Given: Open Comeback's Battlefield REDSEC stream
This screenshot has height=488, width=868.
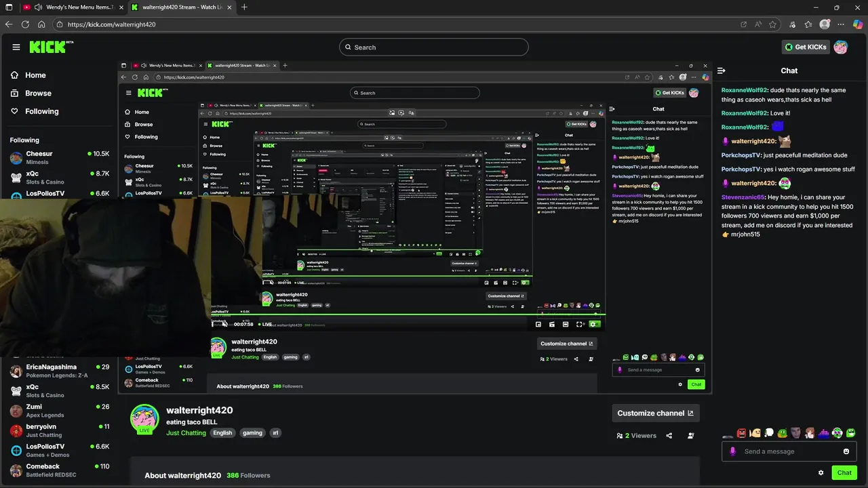Looking at the screenshot, I should pos(60,470).
